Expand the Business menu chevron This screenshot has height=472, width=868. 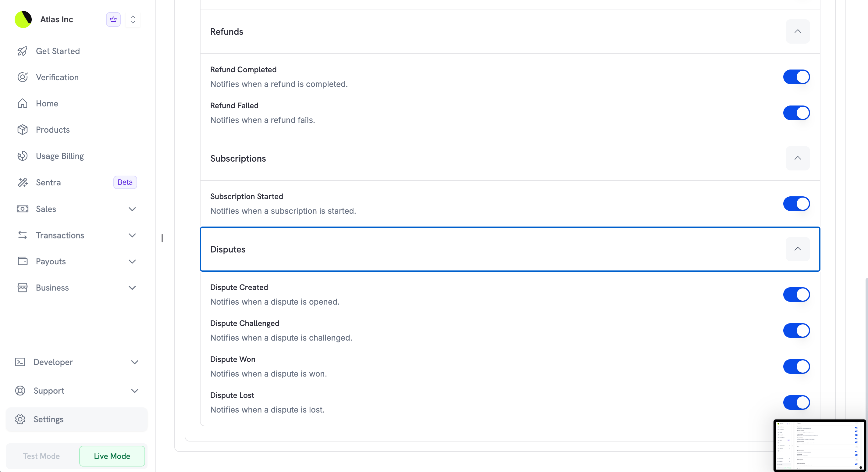(x=132, y=288)
